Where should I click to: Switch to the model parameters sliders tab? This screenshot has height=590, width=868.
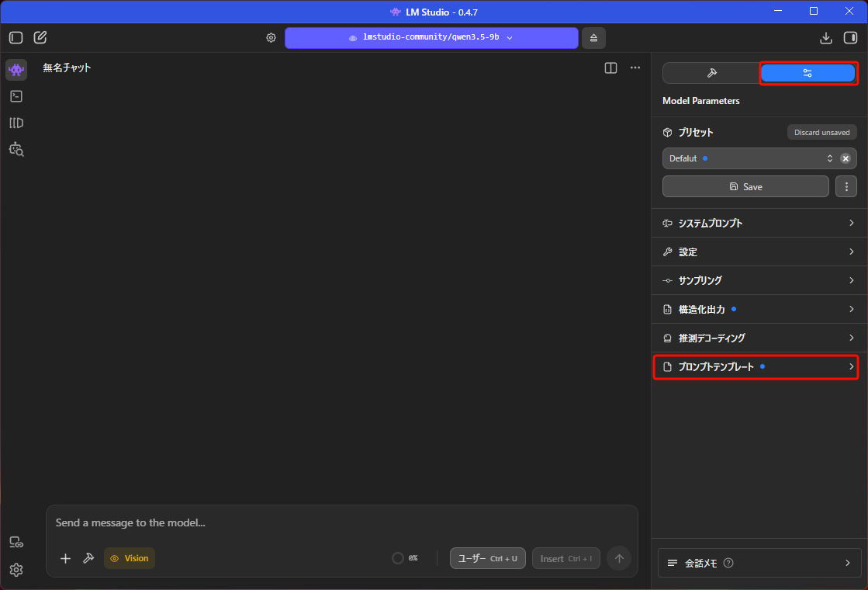[807, 73]
